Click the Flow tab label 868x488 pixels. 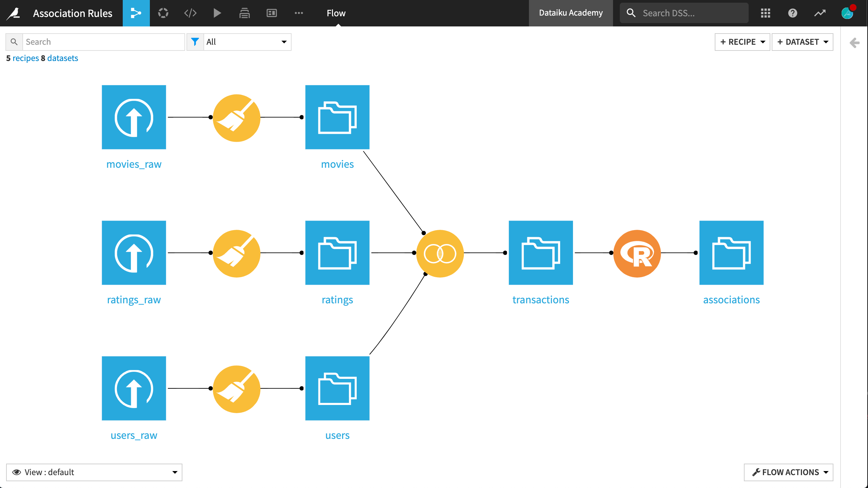tap(336, 13)
